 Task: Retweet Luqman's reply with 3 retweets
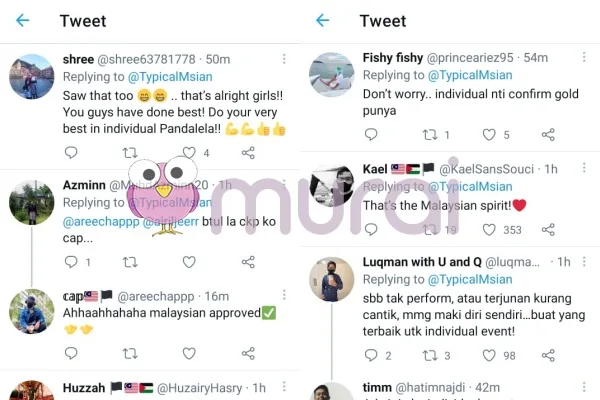(x=430, y=356)
